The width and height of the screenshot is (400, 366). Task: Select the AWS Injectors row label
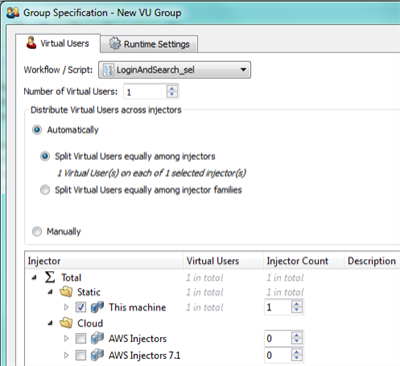138,339
